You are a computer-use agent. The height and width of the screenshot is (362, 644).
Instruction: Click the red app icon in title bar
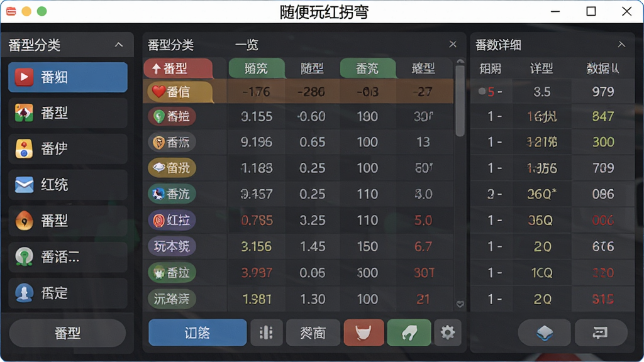point(11,11)
